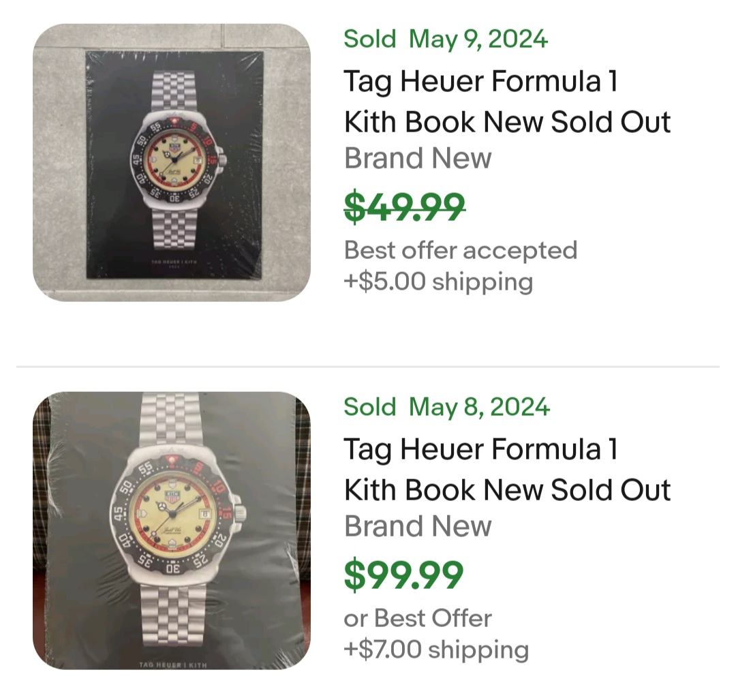Click the watch dial in the May 8 photo
This screenshot has height=700, width=736.
click(172, 514)
